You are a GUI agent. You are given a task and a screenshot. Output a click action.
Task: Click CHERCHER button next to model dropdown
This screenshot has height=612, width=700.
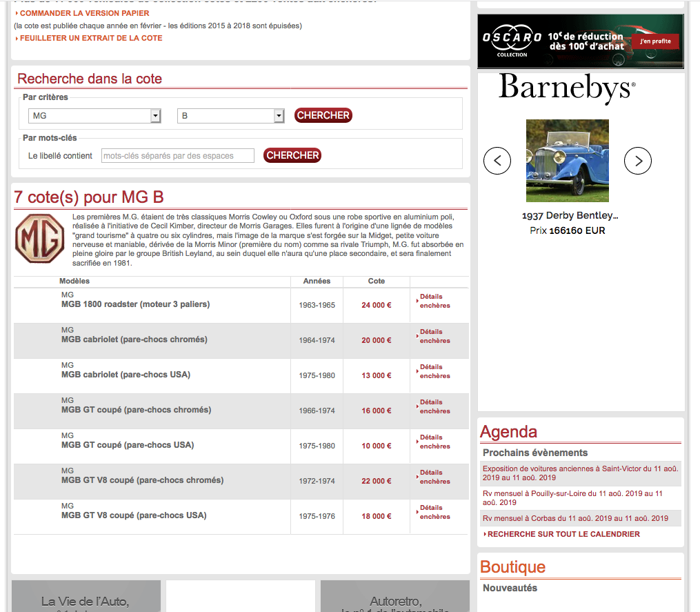323,115
